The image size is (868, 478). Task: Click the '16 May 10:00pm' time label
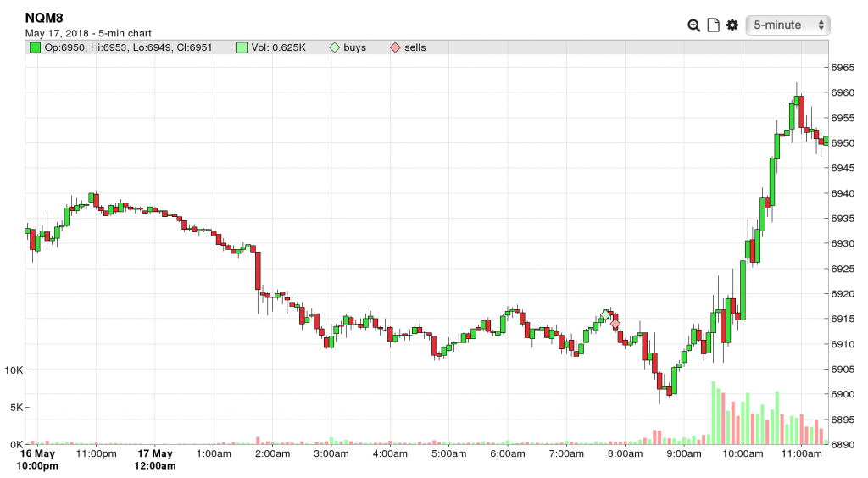pos(37,459)
